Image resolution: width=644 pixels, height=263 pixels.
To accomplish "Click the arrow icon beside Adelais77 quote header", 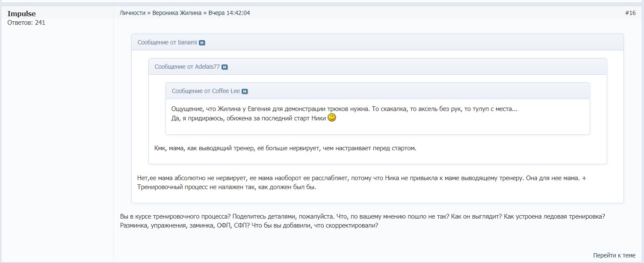I will click(x=225, y=67).
